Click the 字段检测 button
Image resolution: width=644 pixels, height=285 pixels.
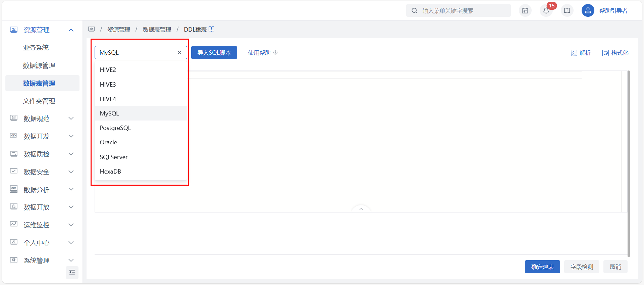(x=582, y=267)
